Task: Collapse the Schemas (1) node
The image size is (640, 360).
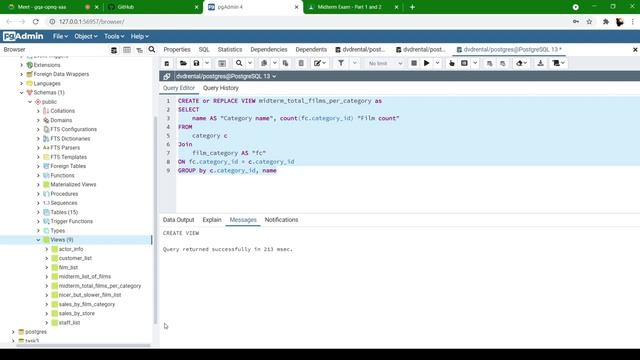Action: [22, 93]
